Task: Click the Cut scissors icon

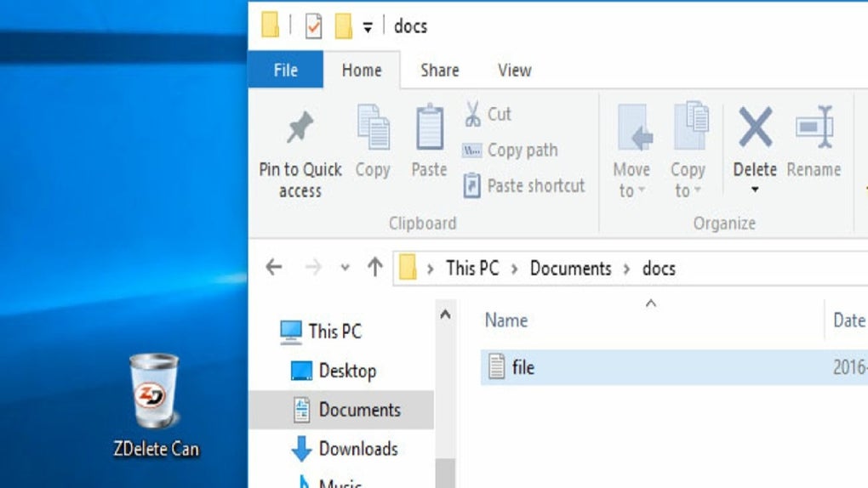Action: click(472, 114)
